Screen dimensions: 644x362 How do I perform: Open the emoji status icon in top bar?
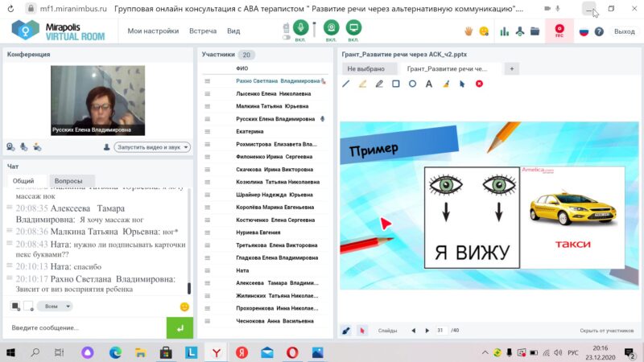coord(485,31)
